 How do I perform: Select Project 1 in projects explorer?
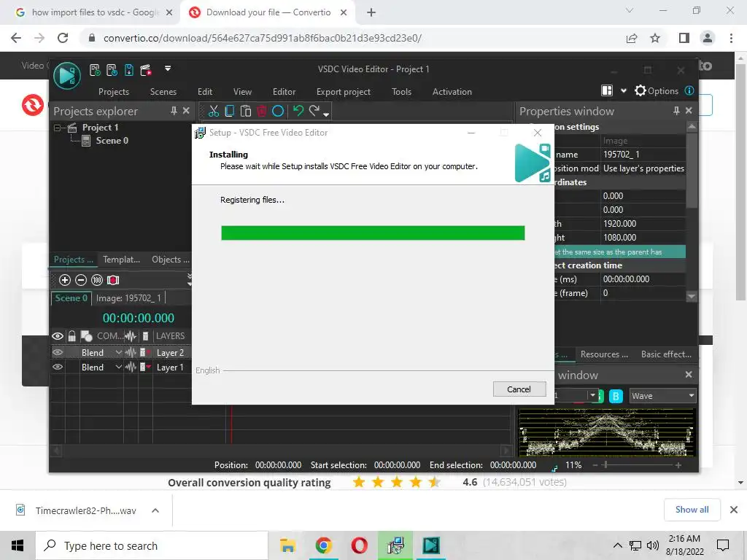tap(100, 128)
